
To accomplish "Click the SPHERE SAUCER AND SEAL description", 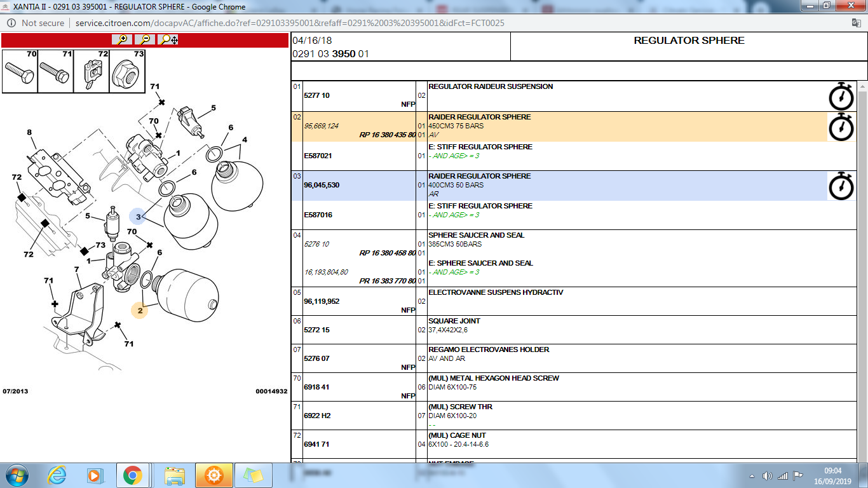I will click(477, 235).
